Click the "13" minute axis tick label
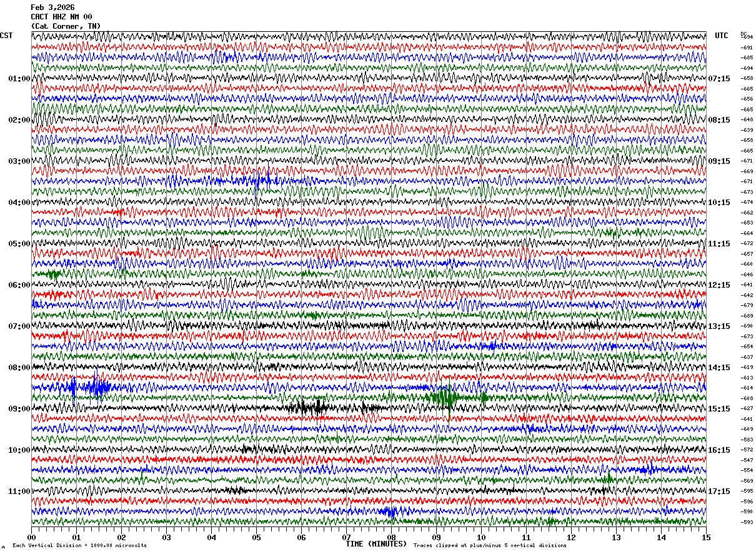756x554 pixels. (x=616, y=537)
